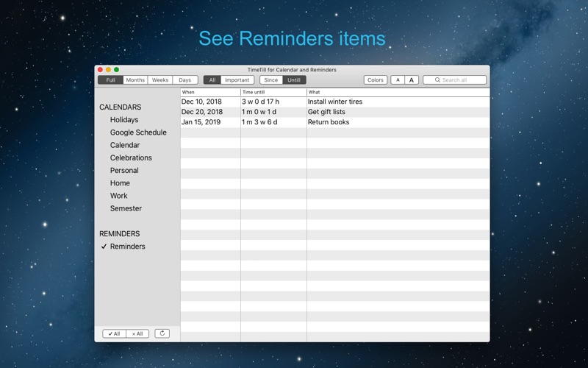Show only Important items

pos(237,80)
